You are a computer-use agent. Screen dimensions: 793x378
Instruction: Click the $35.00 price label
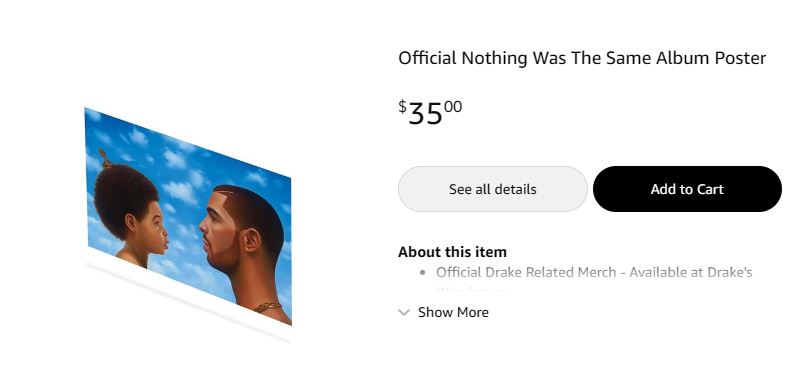430,112
